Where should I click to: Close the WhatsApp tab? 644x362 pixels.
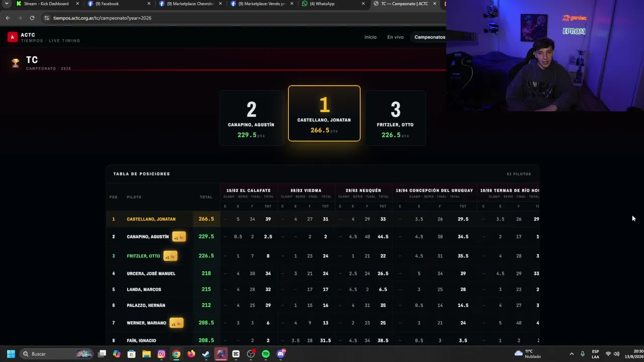pyautogui.click(x=363, y=4)
